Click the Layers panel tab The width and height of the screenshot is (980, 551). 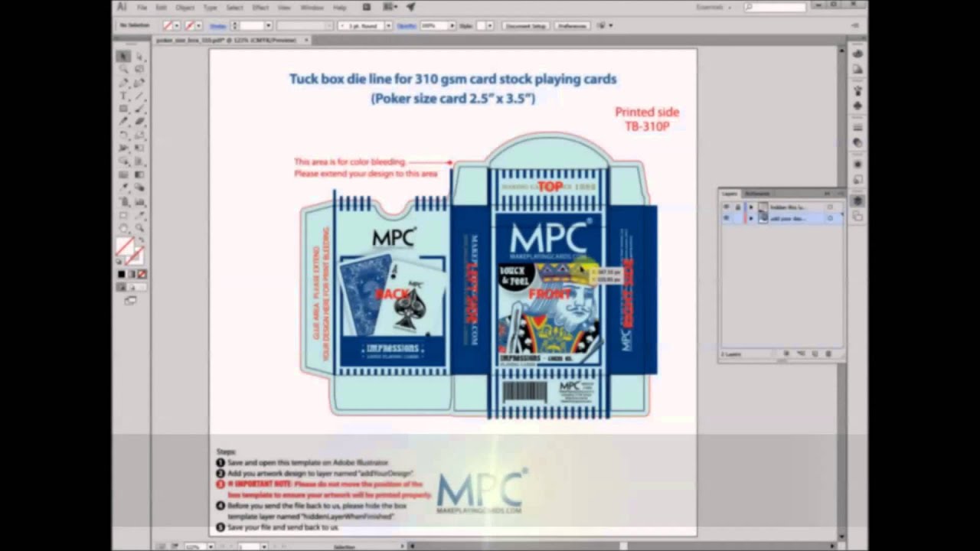[730, 194]
